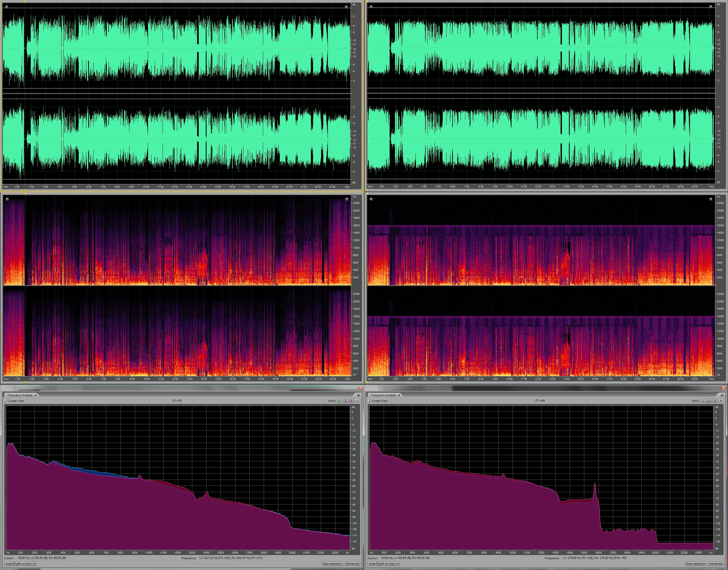Click 12:00 on left waveform time ruler
This screenshot has width=728, height=570.
coord(174,187)
